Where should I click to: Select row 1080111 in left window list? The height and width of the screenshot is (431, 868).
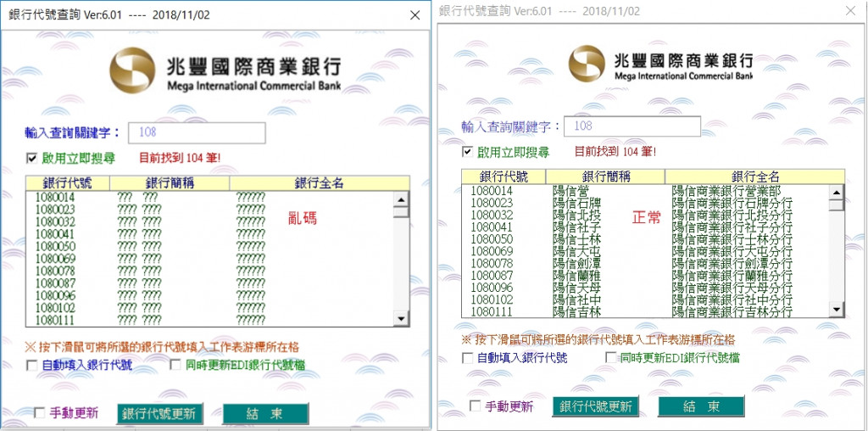click(210, 320)
